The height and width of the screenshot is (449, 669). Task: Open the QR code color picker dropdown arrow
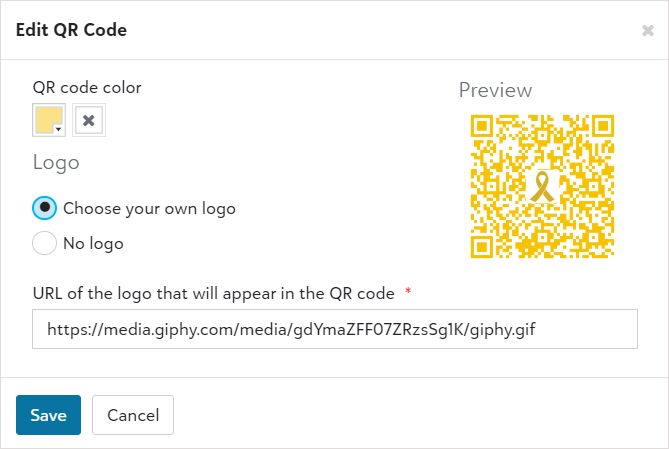58,129
